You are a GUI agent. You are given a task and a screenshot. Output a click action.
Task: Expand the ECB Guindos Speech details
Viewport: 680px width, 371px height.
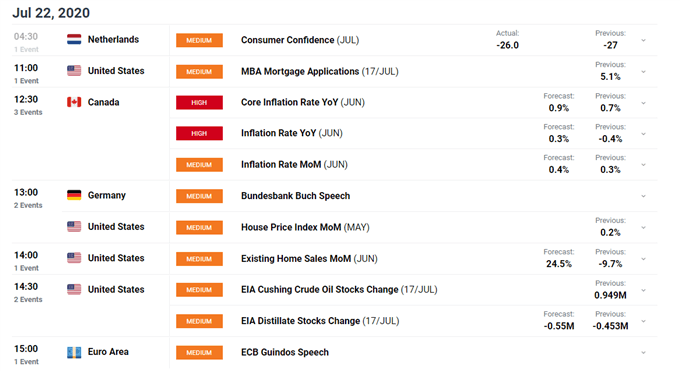pos(644,353)
